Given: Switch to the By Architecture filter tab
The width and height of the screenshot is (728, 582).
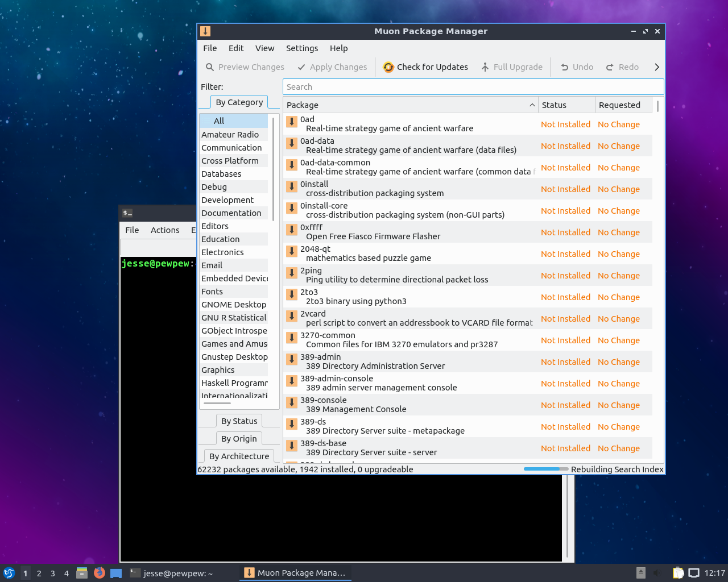Looking at the screenshot, I should (x=239, y=456).
